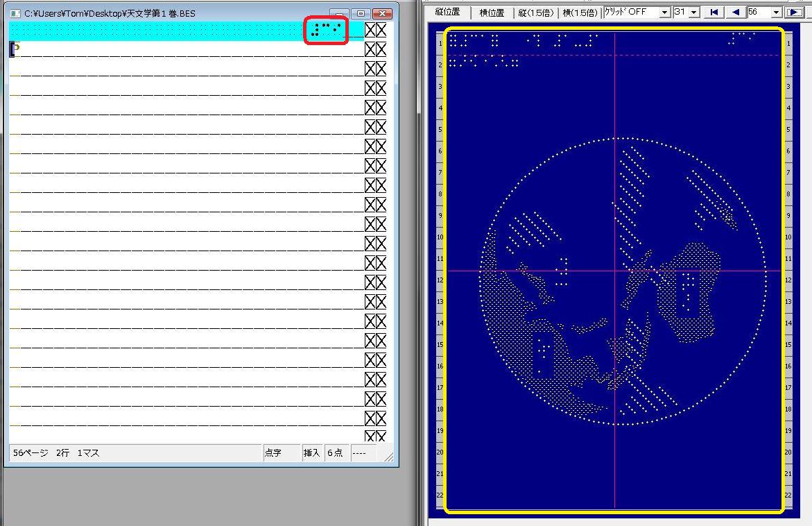Click the first page navigation arrow button
Viewport: 812px width, 526px height.
[x=714, y=12]
